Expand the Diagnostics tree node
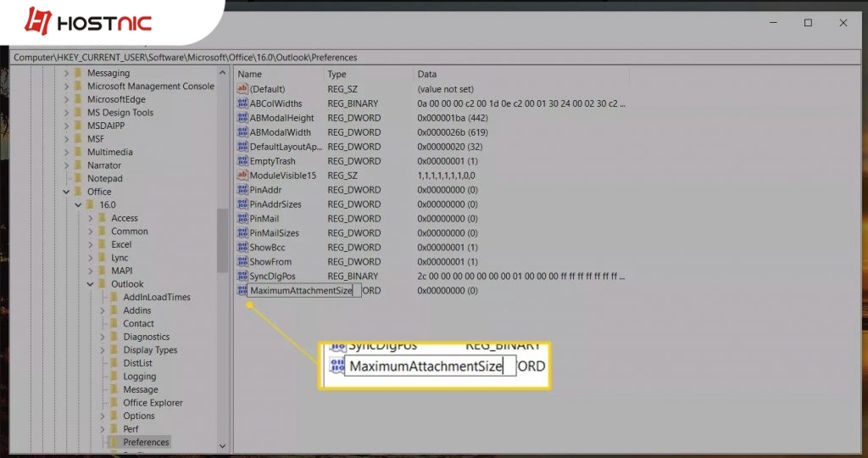The width and height of the screenshot is (868, 458). point(103,337)
